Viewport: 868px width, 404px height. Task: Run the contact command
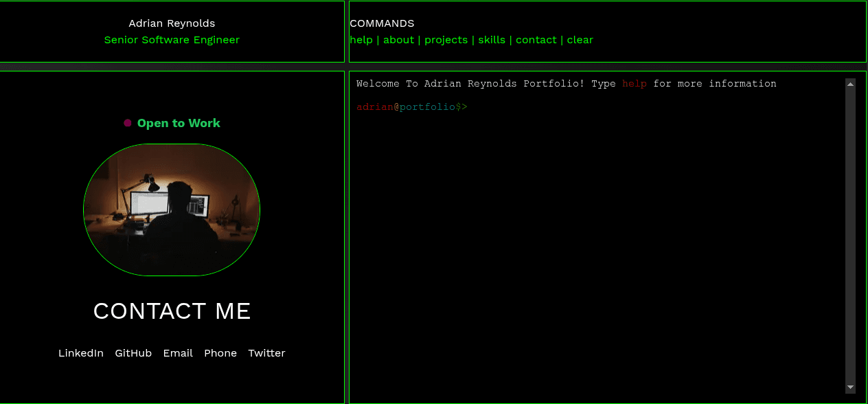[536, 40]
